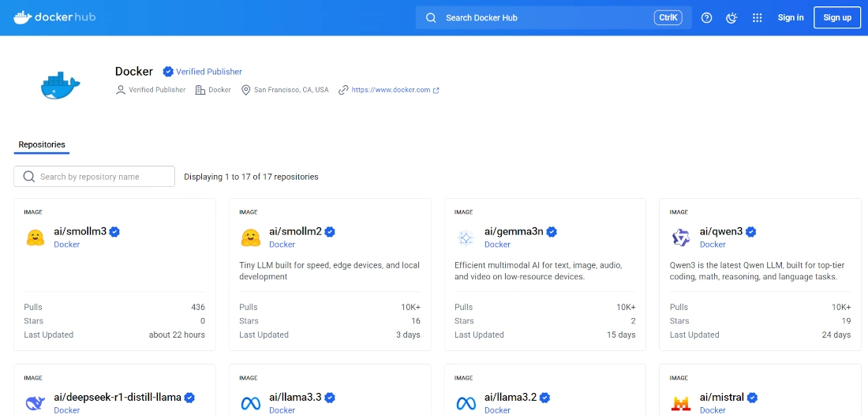Click Sign in
Screen dimensions: 868x415
(791, 17)
